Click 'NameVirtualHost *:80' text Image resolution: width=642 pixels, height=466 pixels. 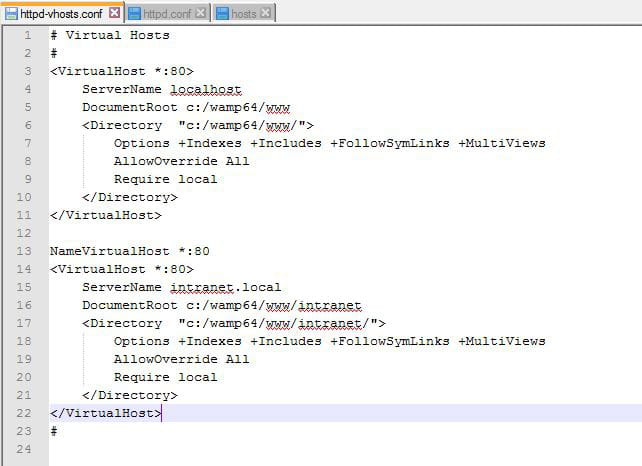click(130, 251)
